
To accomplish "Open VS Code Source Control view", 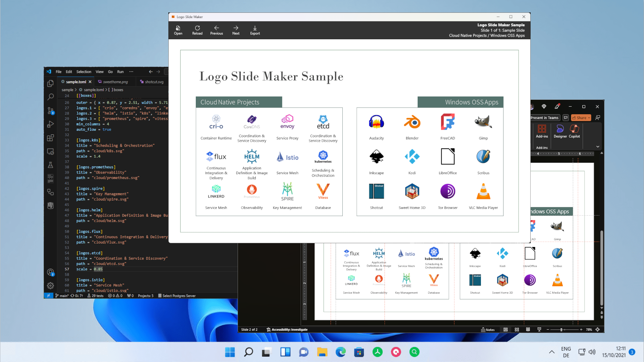I will (50, 110).
